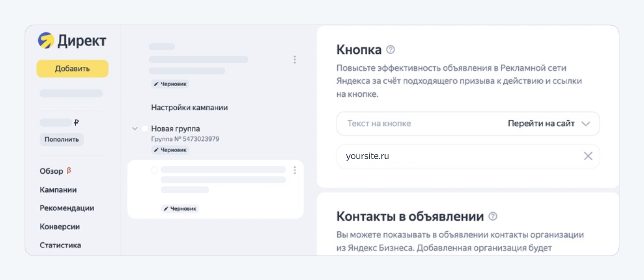Click the Черновик badge under Новая группа
The image size is (644, 280).
[x=170, y=150]
